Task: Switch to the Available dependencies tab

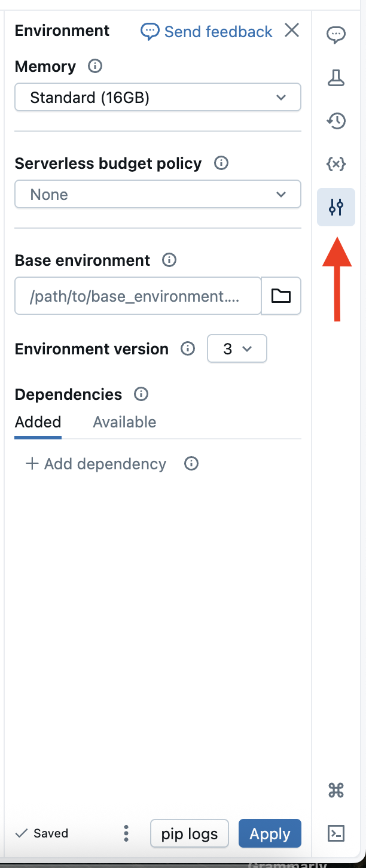Action: coord(124,422)
